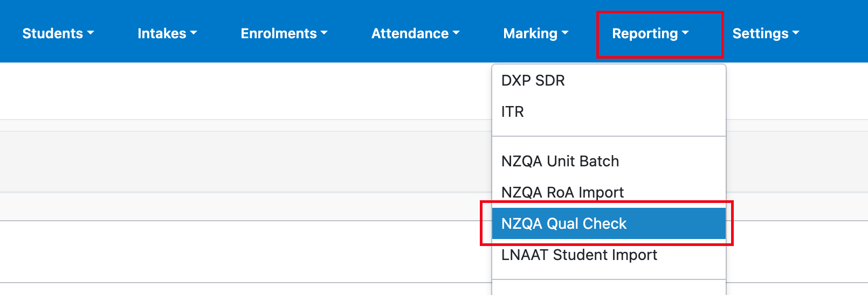Click the down caret after Settings
Viewport: 868px width, 295px height.
point(796,33)
